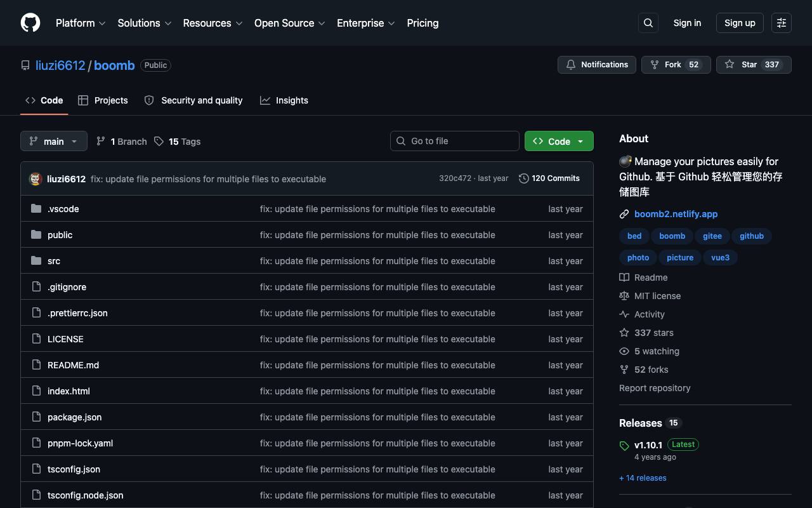This screenshot has height=508, width=812.
Task: Click the book icon next to Readme
Action: pyautogui.click(x=624, y=277)
